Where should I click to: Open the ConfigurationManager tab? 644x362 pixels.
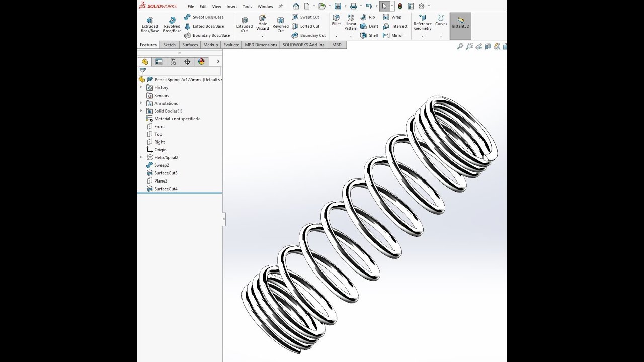tap(173, 62)
